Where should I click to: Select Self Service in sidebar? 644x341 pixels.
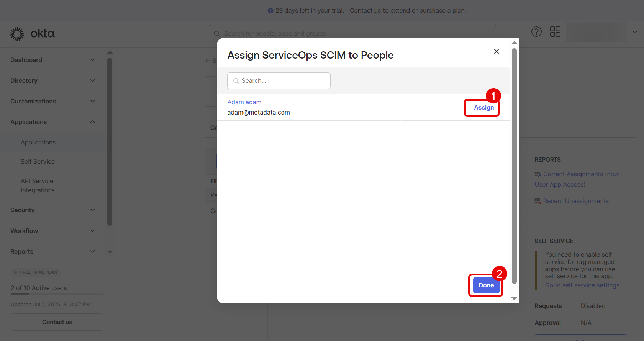point(38,162)
